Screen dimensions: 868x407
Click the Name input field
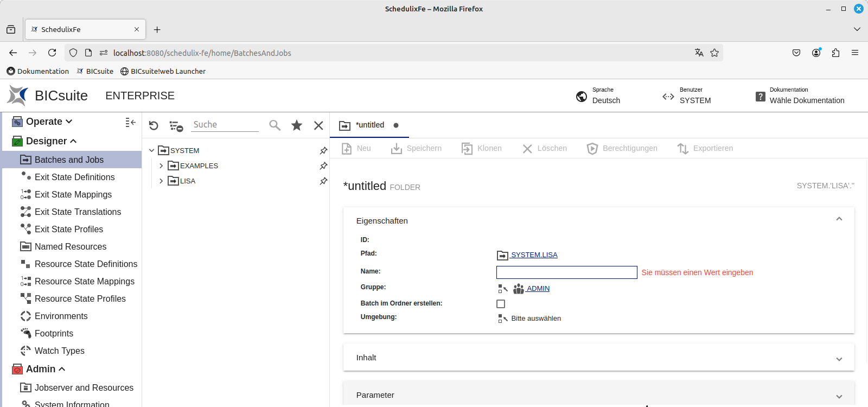tap(566, 272)
